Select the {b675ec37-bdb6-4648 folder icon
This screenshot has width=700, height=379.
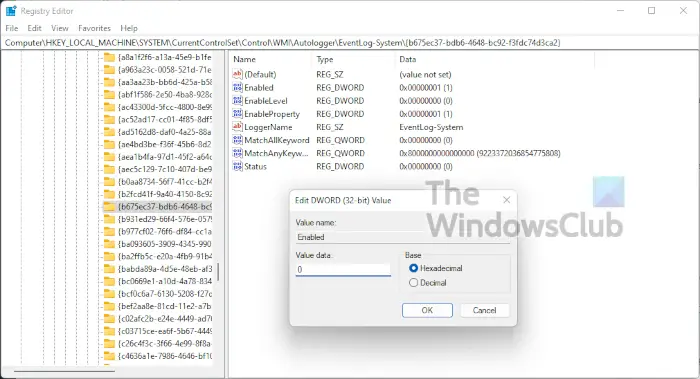(x=109, y=206)
